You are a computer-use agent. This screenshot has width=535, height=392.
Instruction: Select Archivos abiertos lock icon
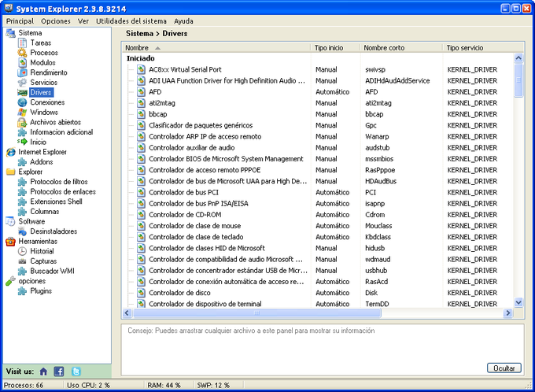click(22, 122)
